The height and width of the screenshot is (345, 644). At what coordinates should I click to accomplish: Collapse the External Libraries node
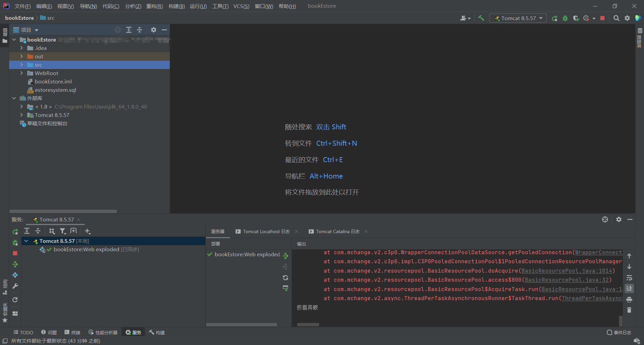(14, 98)
